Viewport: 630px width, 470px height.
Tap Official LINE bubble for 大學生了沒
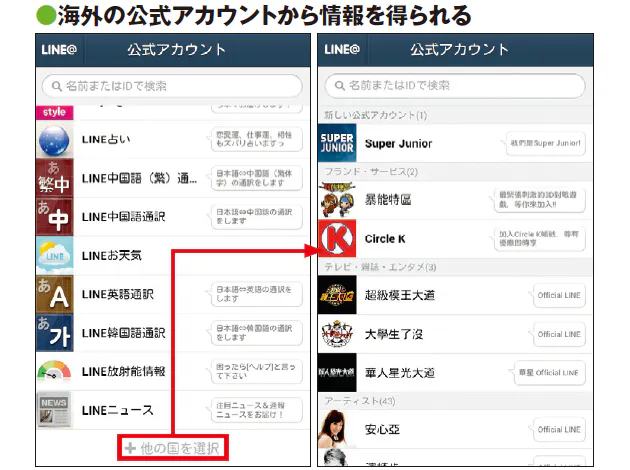tap(559, 334)
